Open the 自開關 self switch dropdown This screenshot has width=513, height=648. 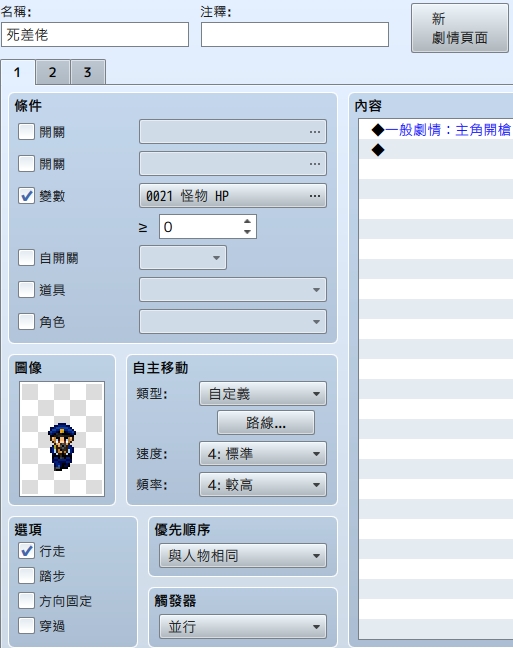[183, 257]
